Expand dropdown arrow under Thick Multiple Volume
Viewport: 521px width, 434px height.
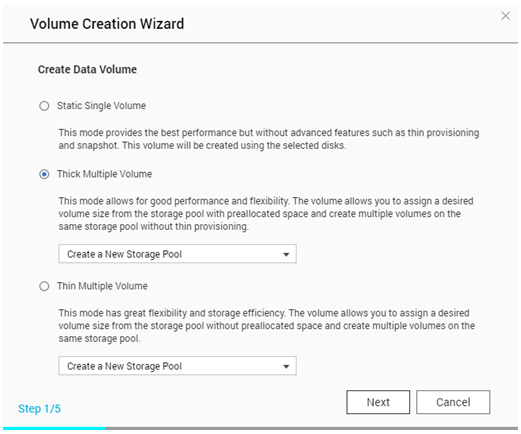tap(286, 254)
